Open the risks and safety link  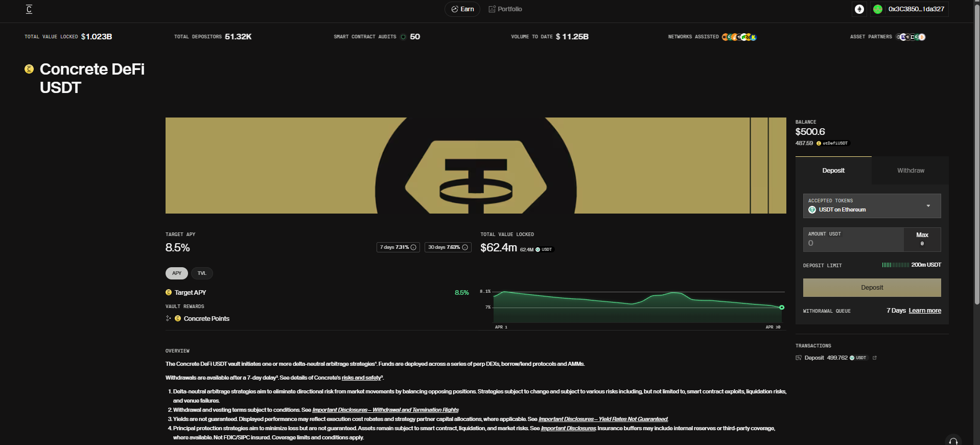361,378
